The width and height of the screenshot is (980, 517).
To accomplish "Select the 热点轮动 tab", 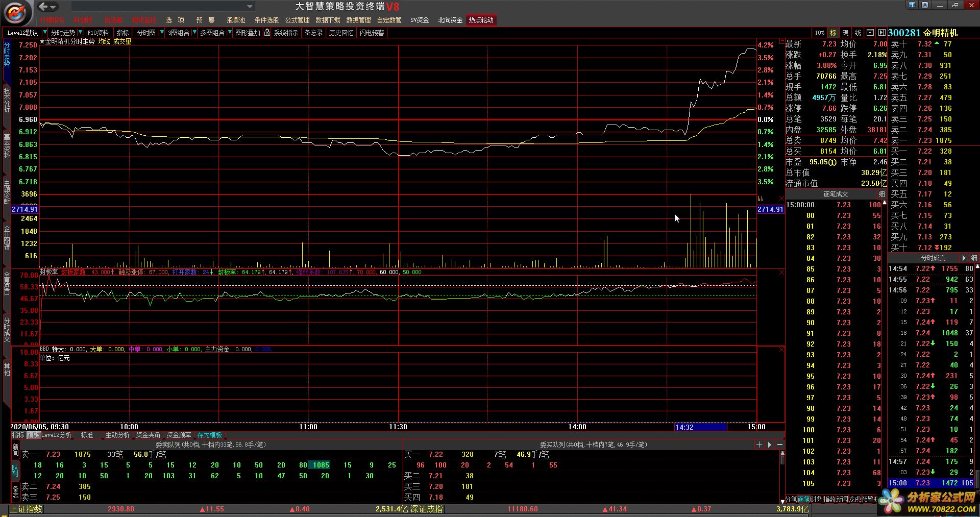I will pos(481,20).
